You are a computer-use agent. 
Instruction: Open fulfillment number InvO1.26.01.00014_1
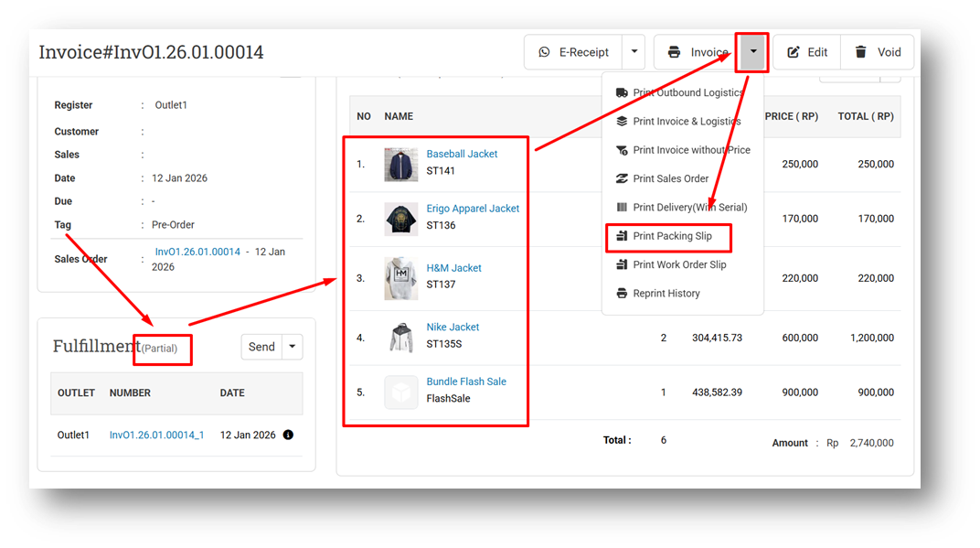157,435
